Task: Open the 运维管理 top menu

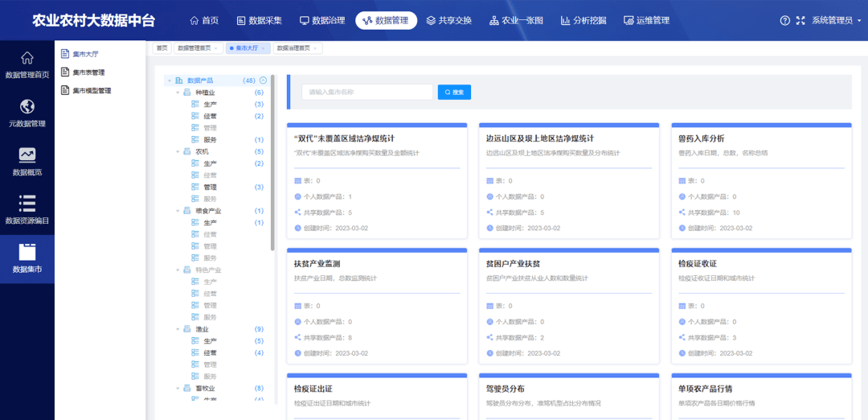Action: (x=646, y=20)
